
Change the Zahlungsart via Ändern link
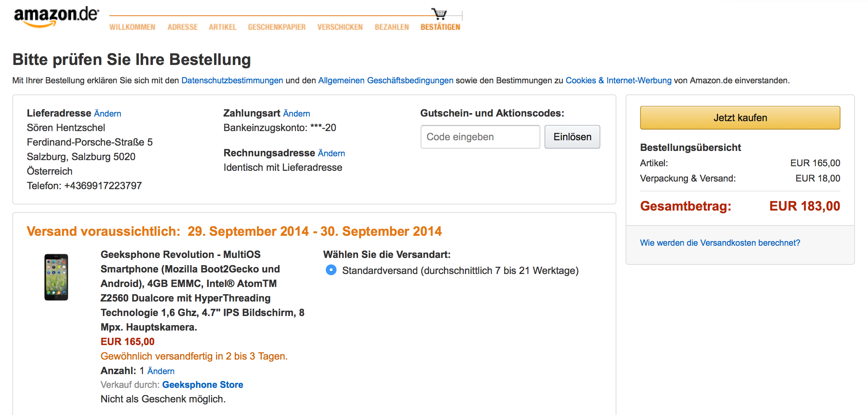[x=296, y=113]
